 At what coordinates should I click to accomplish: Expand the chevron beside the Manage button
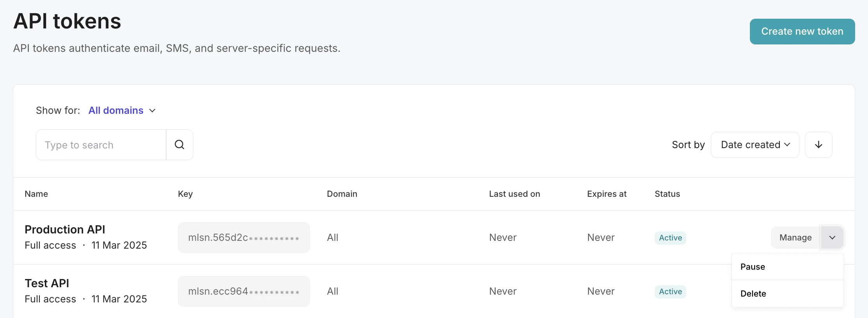click(x=832, y=237)
